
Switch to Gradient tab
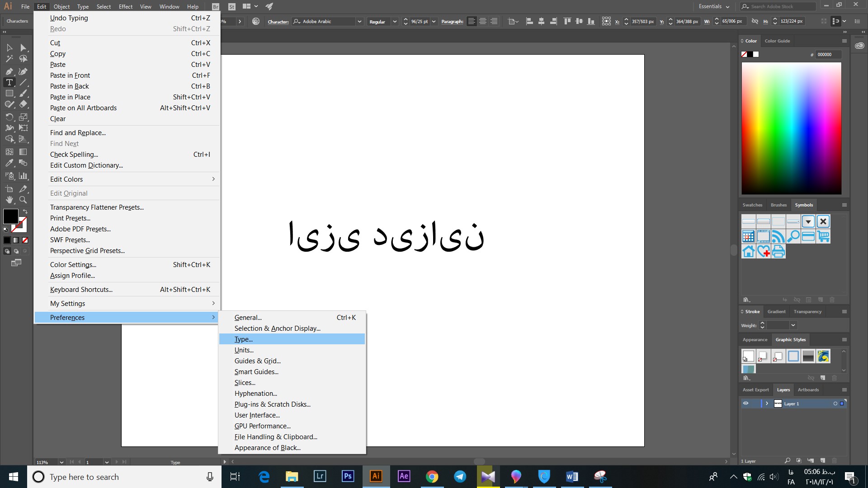click(x=776, y=311)
